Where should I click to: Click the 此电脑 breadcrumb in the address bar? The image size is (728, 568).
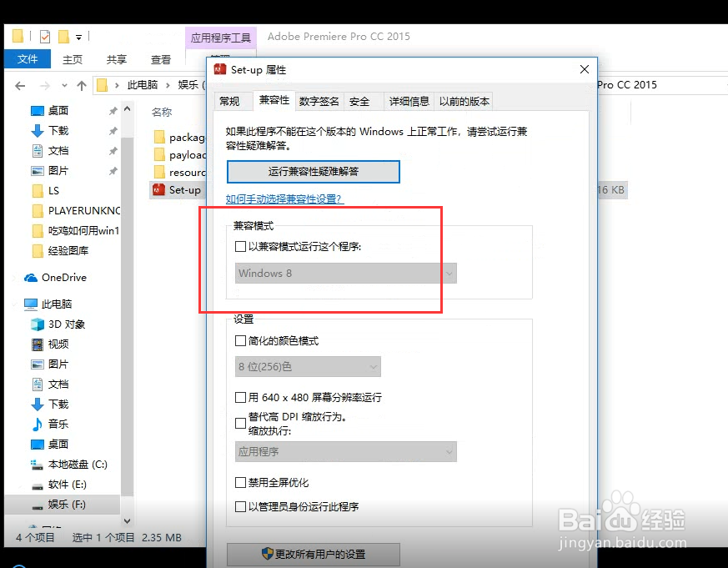pyautogui.click(x=143, y=85)
